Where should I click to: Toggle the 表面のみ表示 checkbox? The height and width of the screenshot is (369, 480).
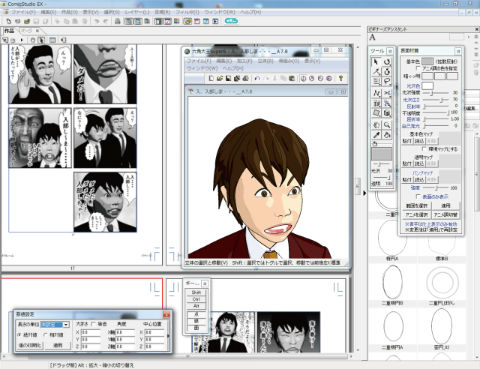[x=418, y=197]
